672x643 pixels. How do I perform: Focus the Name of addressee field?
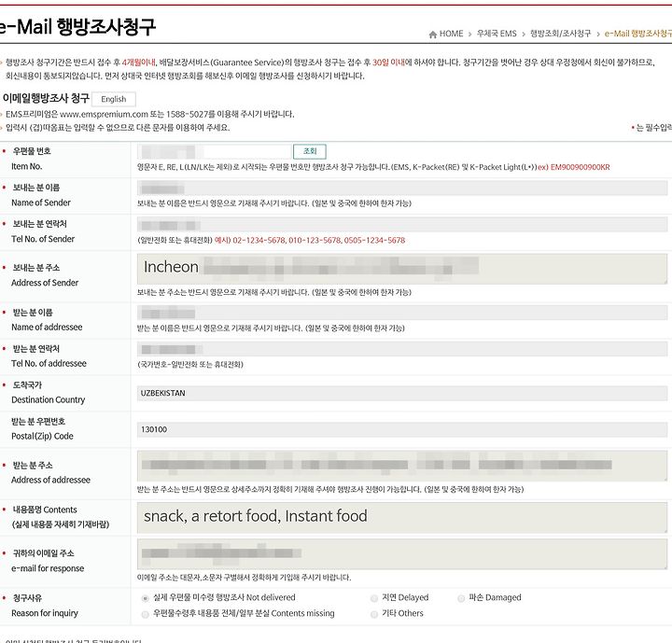(402, 313)
